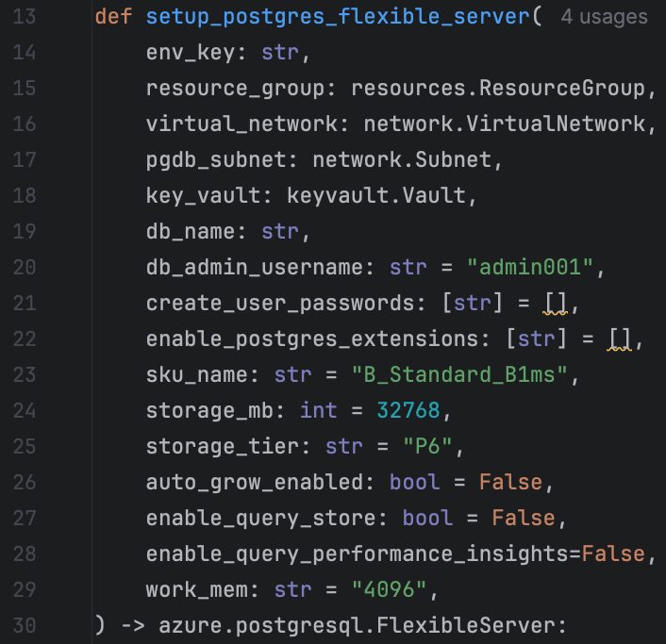This screenshot has width=666, height=644.
Task: Click the warning-underlined empty list for create_user_passwords
Action: point(554,304)
